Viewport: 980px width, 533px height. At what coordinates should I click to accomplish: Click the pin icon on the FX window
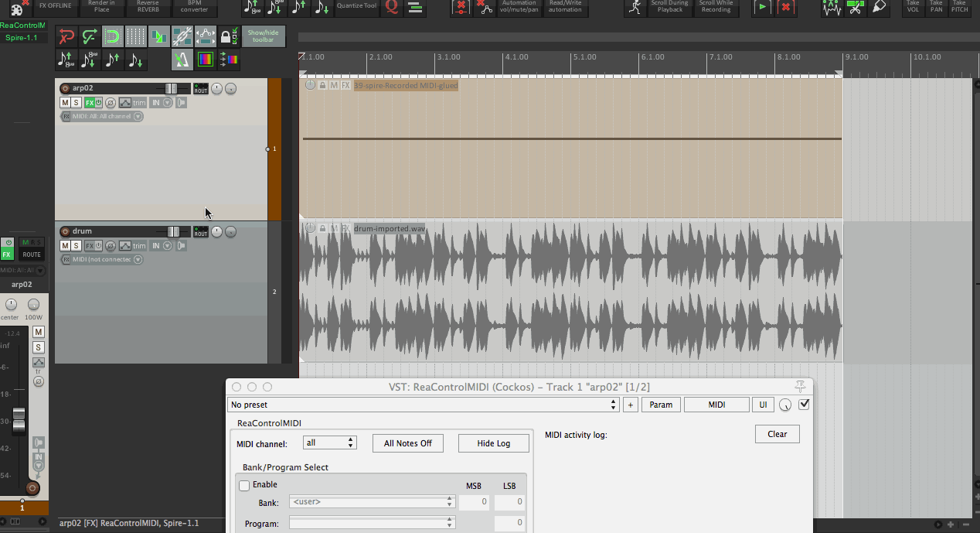coord(800,387)
